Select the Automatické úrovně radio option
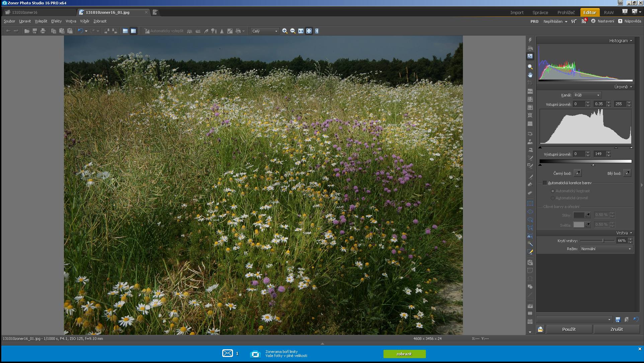 [553, 198]
